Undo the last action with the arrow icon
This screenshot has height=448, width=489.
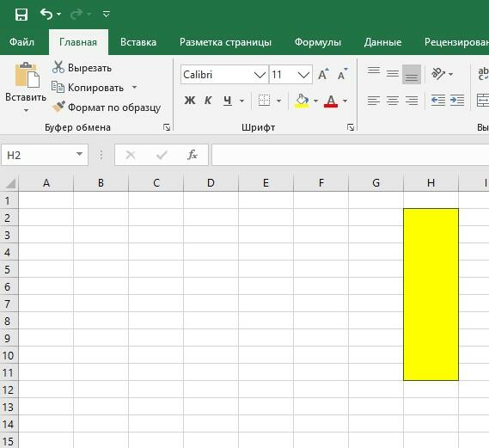click(x=46, y=15)
